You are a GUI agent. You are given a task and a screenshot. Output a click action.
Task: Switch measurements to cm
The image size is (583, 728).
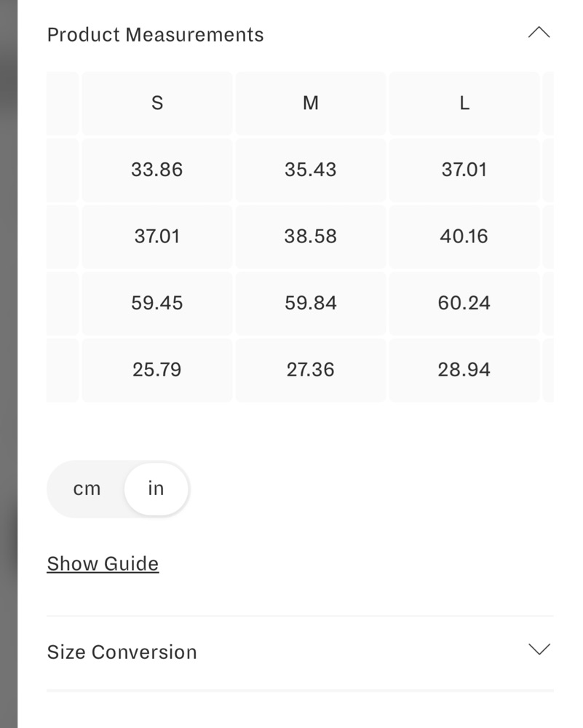(x=87, y=488)
